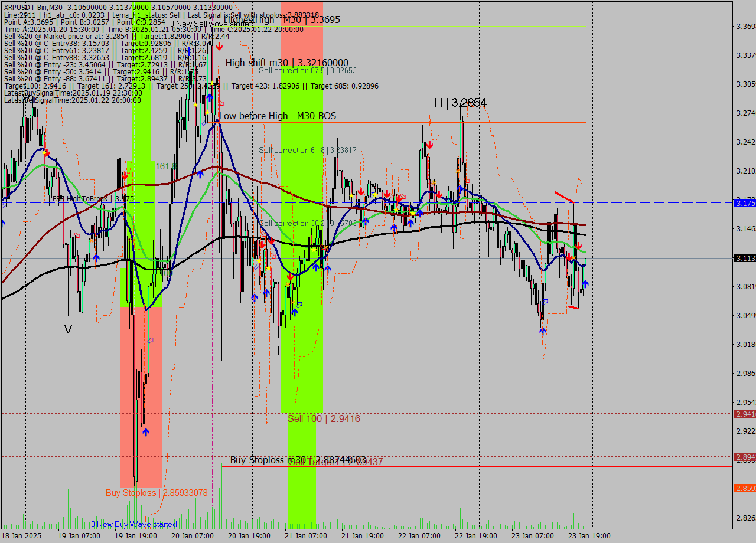The height and width of the screenshot is (543, 756).
Task: Click the LatestBuySignalTime text line
Action: click(73, 93)
